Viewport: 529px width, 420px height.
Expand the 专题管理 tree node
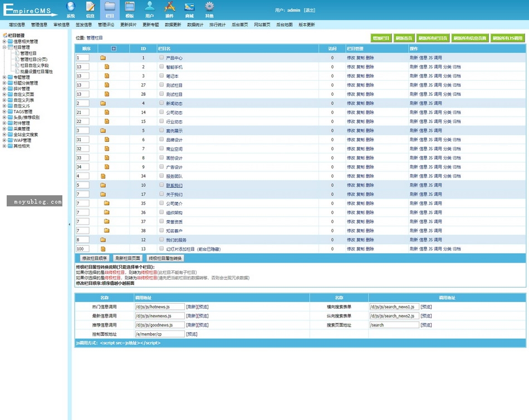(4, 77)
